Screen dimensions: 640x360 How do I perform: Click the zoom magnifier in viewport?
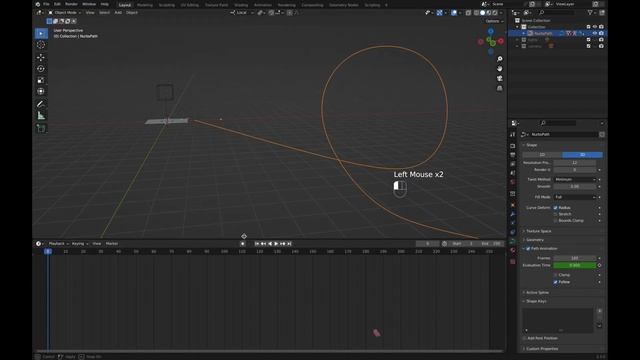click(x=500, y=59)
